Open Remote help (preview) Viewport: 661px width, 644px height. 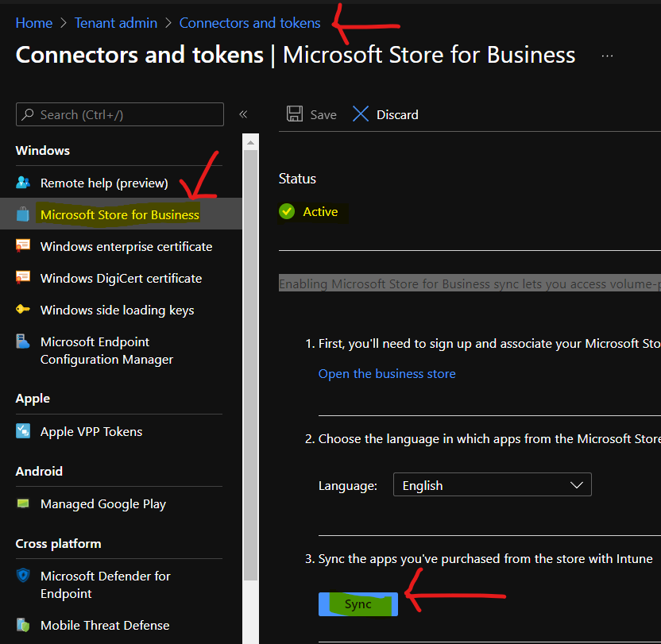[104, 183]
